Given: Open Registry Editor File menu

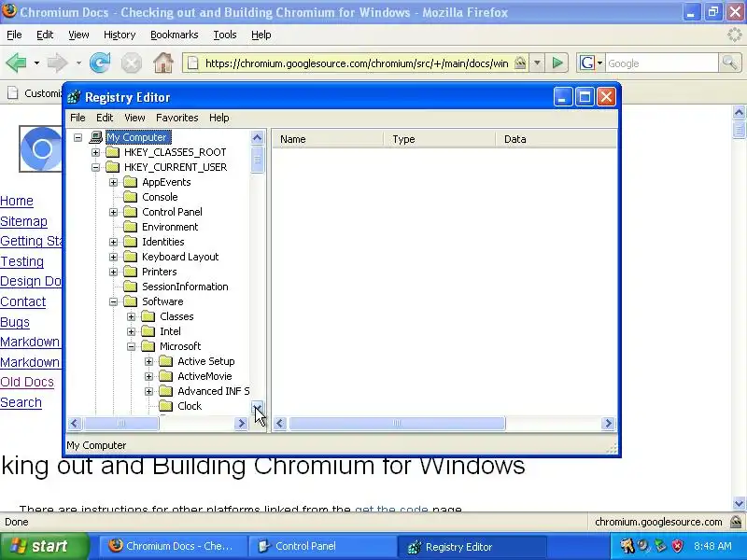Looking at the screenshot, I should pyautogui.click(x=78, y=118).
